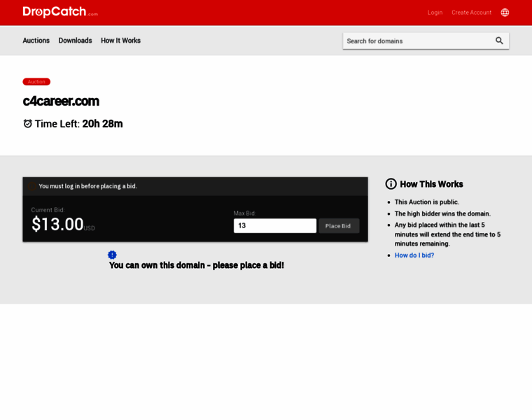Click the Create Account link
Screen dimensions: 532x420
[x=471, y=13]
